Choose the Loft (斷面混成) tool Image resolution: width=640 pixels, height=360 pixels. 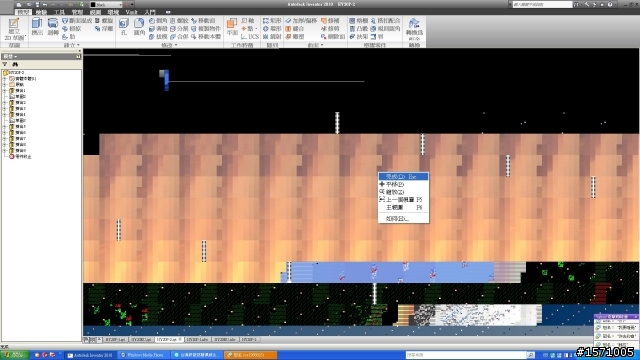pos(77,20)
